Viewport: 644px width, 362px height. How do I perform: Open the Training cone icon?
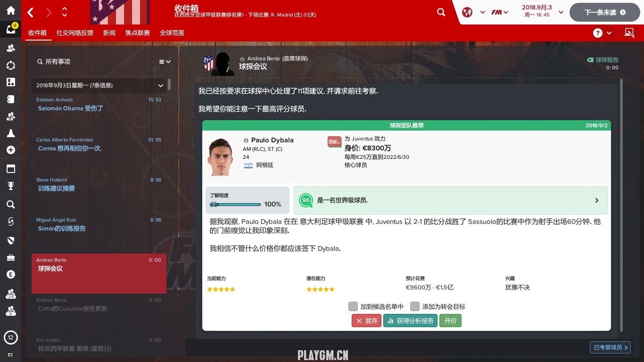pos(10,133)
